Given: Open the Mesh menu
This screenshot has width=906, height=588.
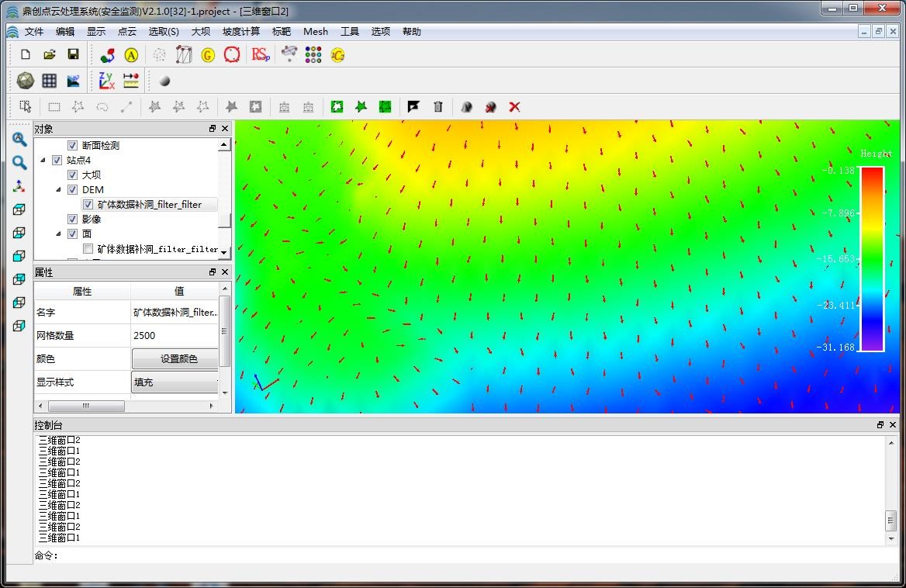Looking at the screenshot, I should click(315, 32).
